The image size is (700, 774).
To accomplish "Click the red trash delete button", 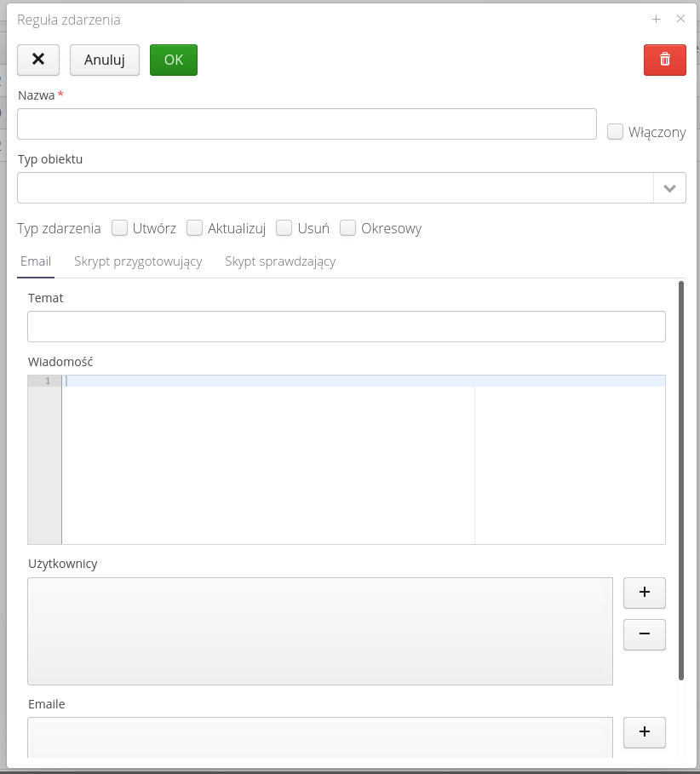I will (x=664, y=60).
